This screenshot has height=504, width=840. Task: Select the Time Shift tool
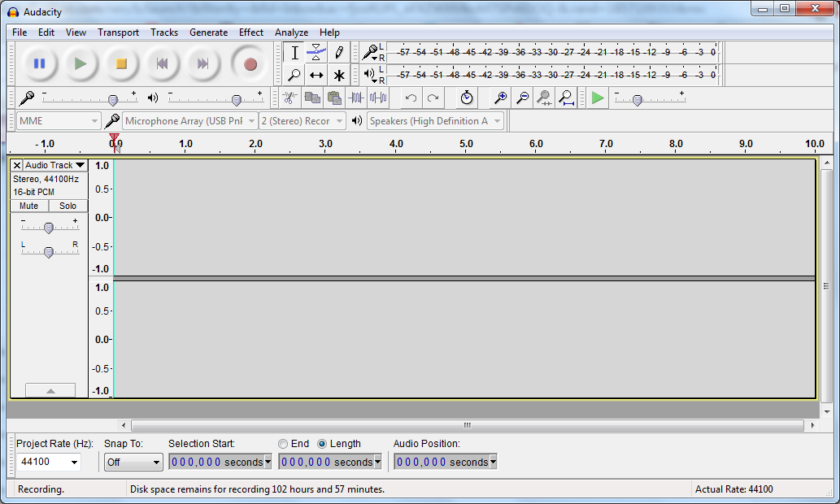(x=316, y=75)
